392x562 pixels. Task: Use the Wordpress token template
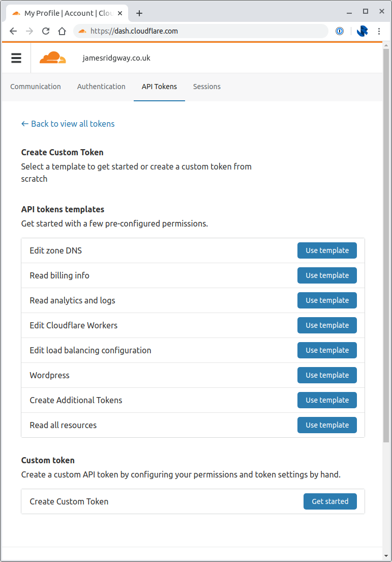click(327, 375)
